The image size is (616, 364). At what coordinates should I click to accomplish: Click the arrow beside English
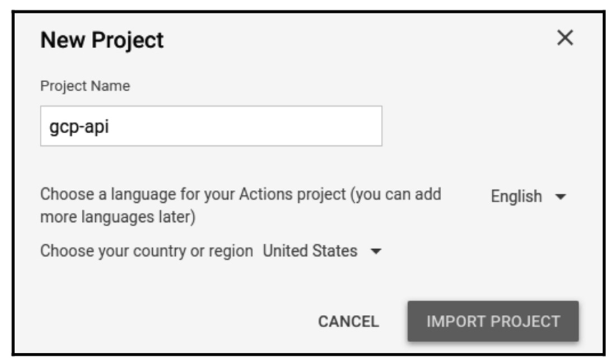pos(561,197)
